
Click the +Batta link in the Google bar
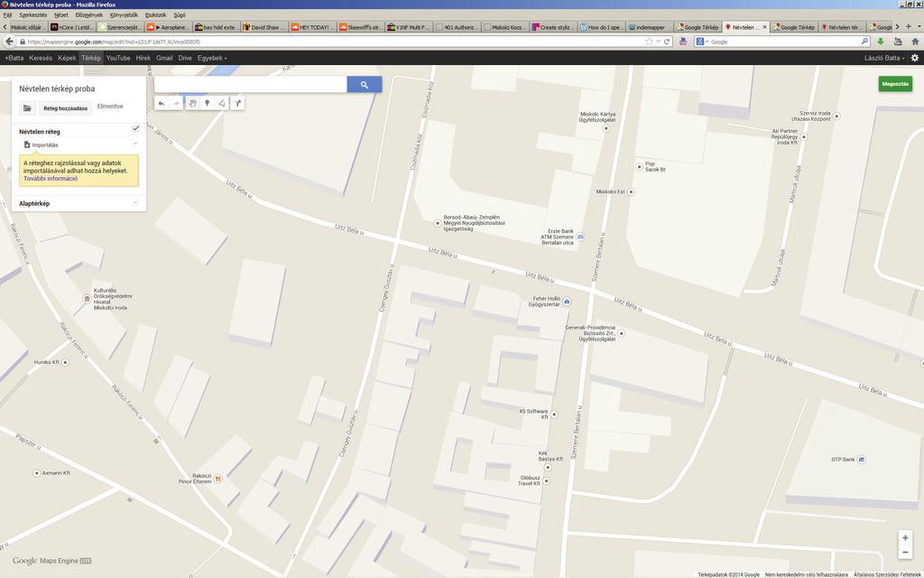point(14,58)
